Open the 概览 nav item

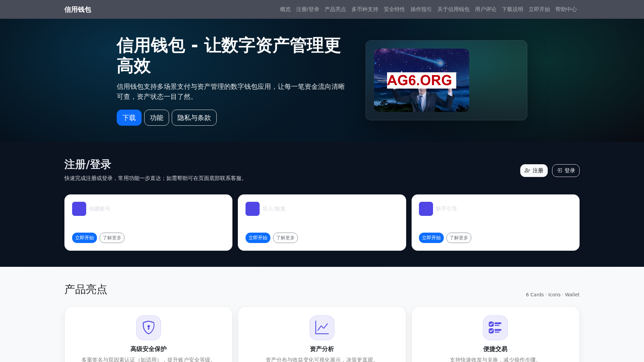point(285,9)
